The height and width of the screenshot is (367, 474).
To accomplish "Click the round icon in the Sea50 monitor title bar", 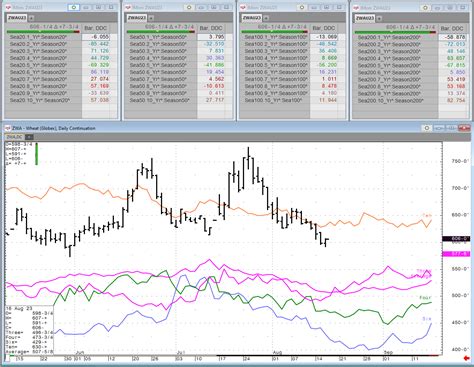I will click(x=189, y=7).
